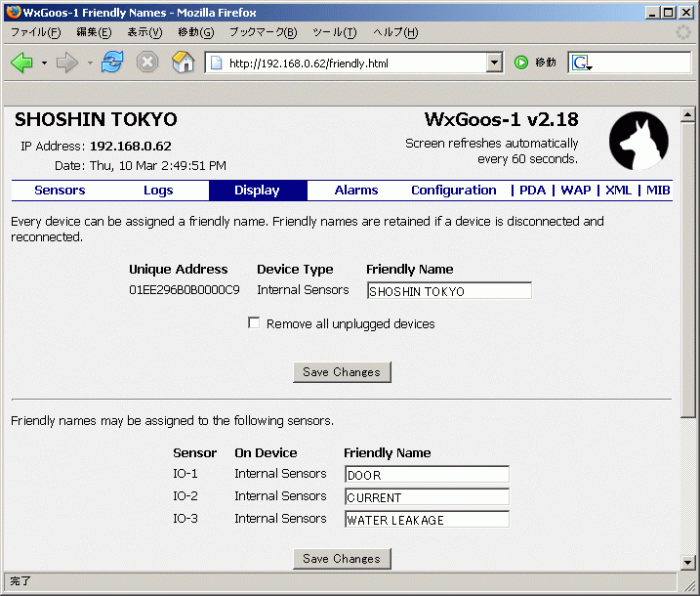Switch to the Sensors tab

click(60, 191)
